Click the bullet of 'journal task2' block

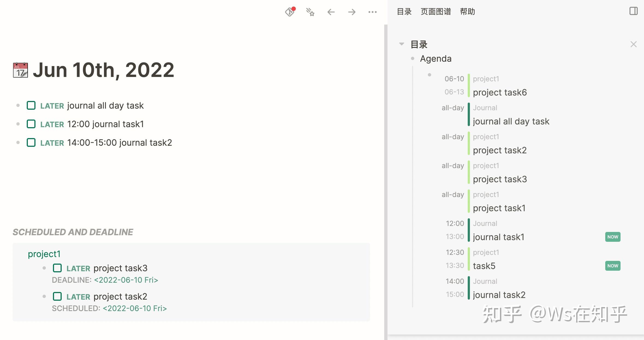pos(18,142)
